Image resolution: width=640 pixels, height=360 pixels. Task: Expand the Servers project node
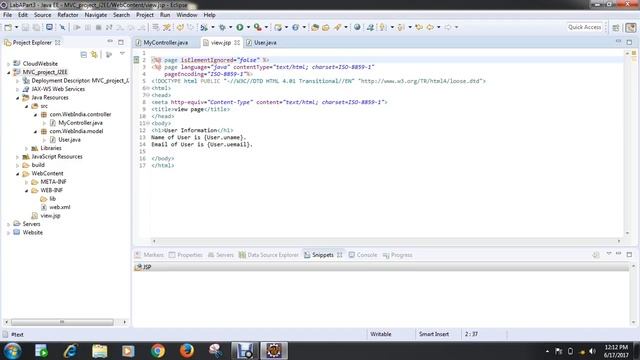pyautogui.click(x=9, y=224)
